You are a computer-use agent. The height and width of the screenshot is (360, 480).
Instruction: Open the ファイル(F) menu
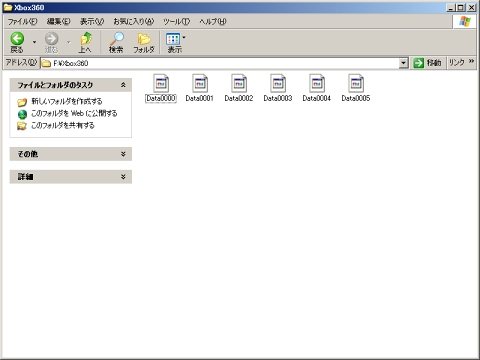click(22, 22)
